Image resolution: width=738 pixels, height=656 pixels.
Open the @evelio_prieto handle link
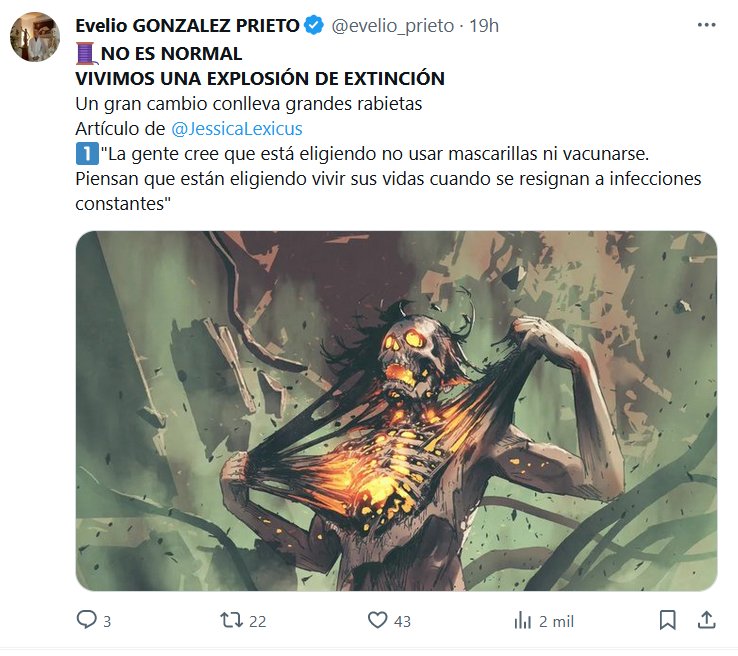click(393, 26)
